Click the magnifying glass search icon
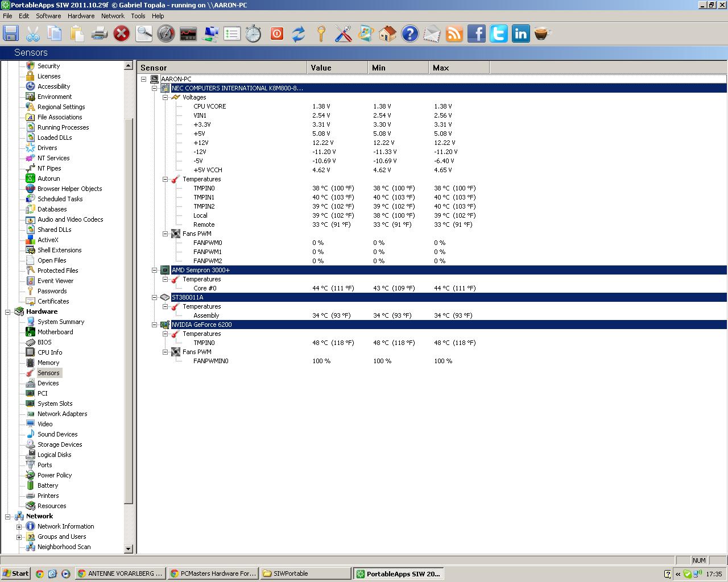The image size is (728, 582). click(x=144, y=34)
